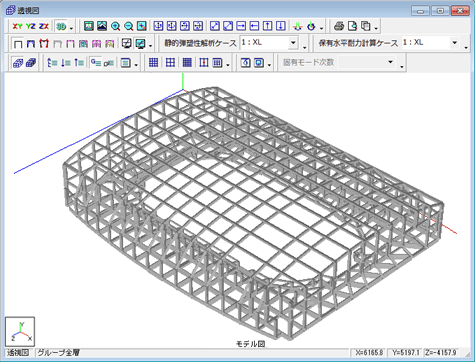Click the mountain picture image icon
The height and width of the screenshot is (362, 475).
[102, 26]
